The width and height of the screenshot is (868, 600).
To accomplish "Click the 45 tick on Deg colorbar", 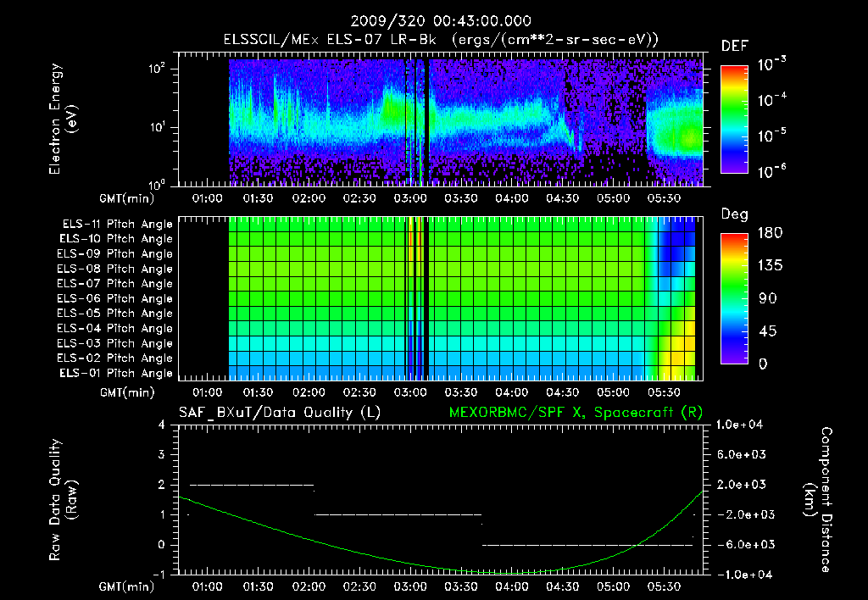I will [768, 331].
